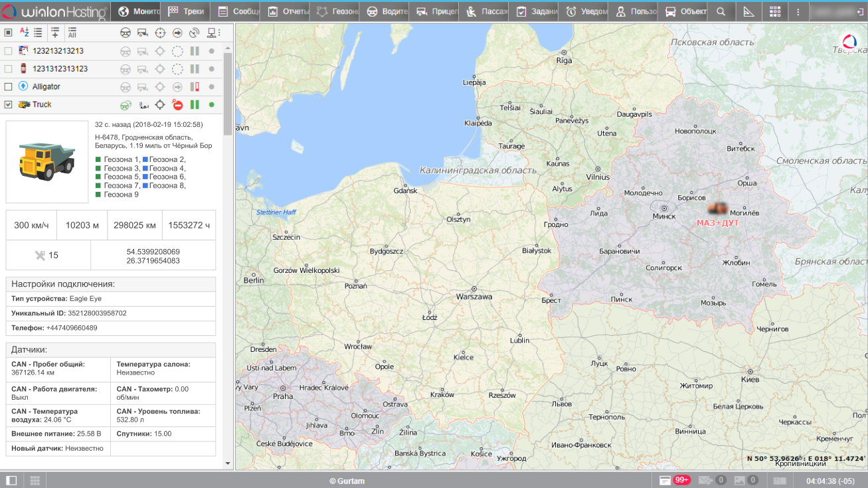Open the messages log icon in bottom bar
This screenshot has width=868, height=488.
665,480
